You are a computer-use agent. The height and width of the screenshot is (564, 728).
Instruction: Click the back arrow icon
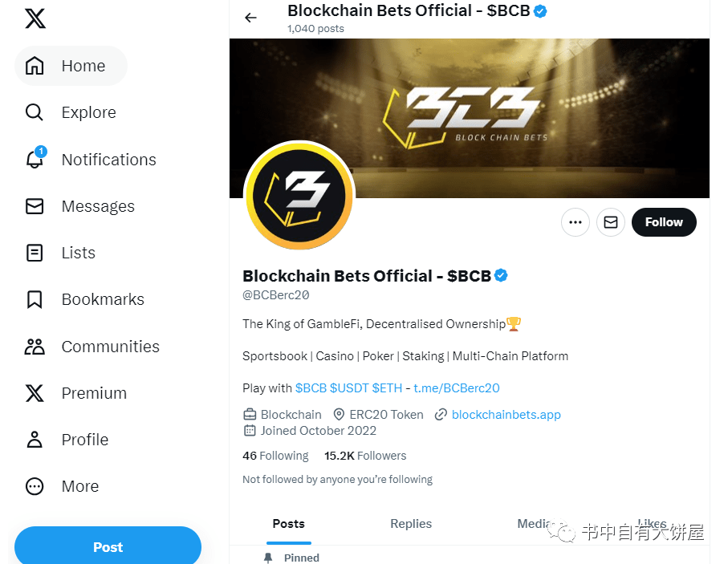250,18
